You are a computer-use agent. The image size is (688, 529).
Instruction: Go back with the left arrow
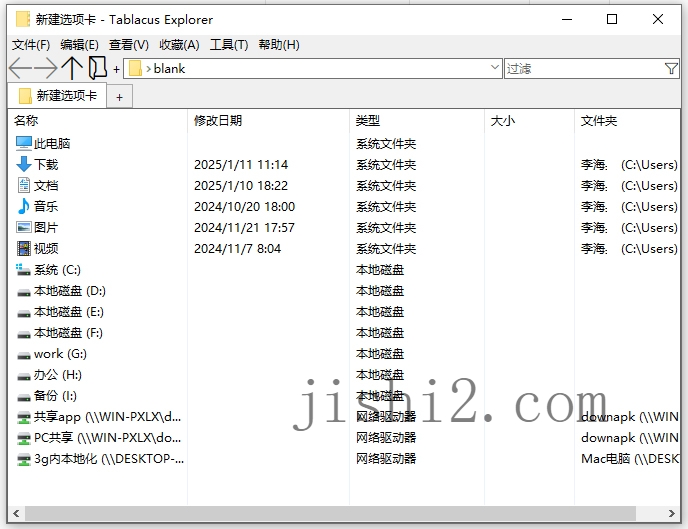(x=20, y=68)
